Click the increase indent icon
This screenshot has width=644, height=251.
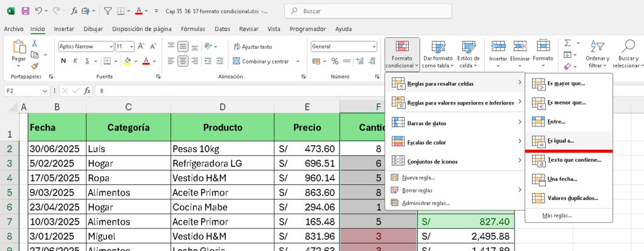pos(220,61)
